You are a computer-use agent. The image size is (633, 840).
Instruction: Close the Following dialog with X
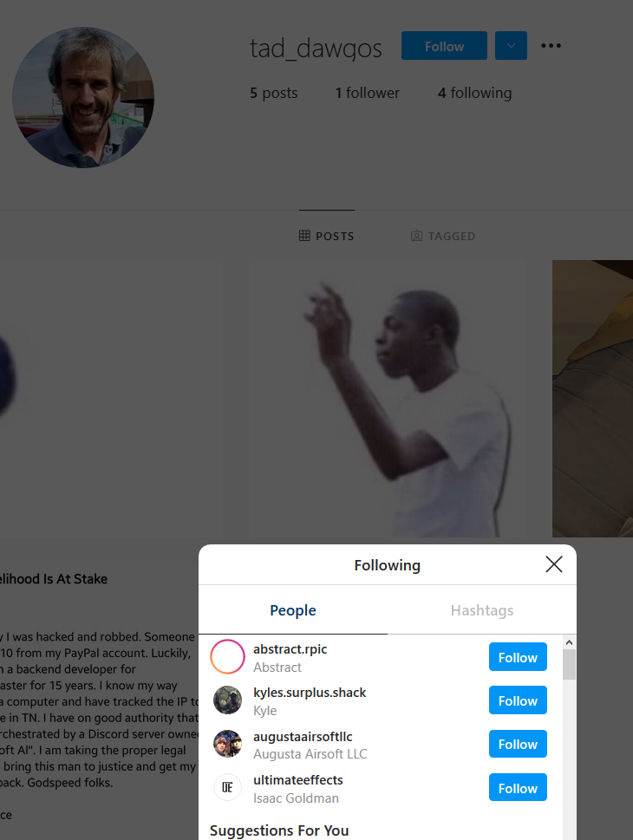554,564
